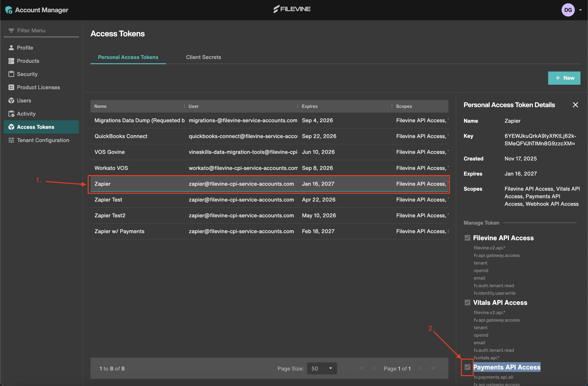The height and width of the screenshot is (386, 588).
Task: Click the fv.vitals.api.* scope text
Action: click(x=486, y=357)
